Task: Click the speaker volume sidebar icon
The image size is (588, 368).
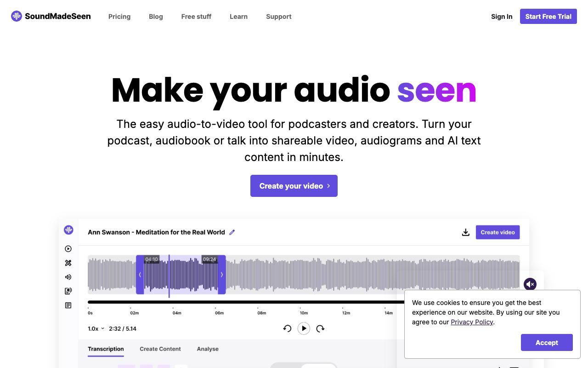Action: coord(68,277)
